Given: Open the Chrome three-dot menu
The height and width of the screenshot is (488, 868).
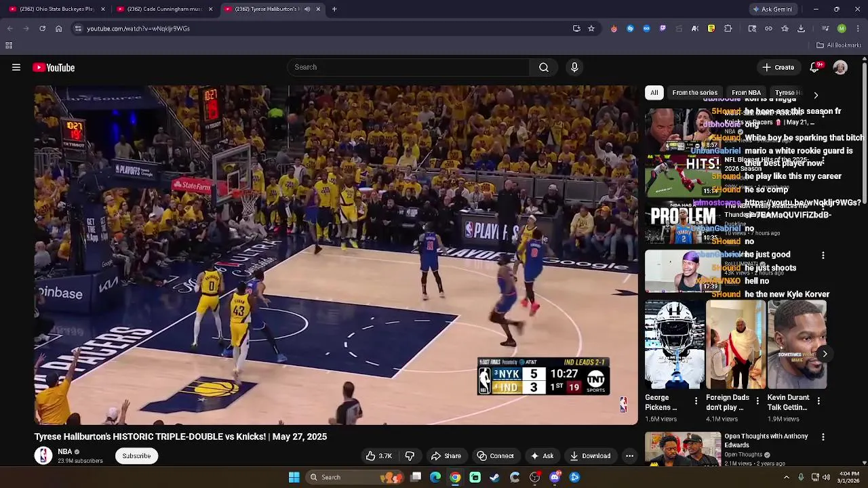Looking at the screenshot, I should point(858,28).
